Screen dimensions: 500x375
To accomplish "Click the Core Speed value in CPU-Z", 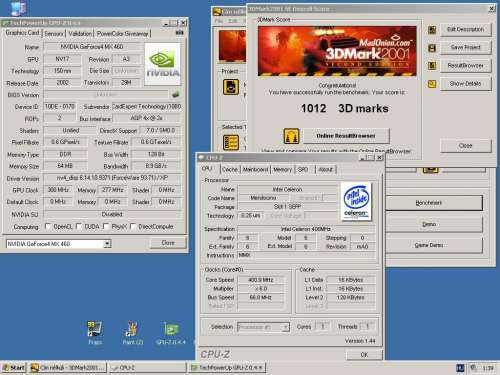I will [x=261, y=280].
